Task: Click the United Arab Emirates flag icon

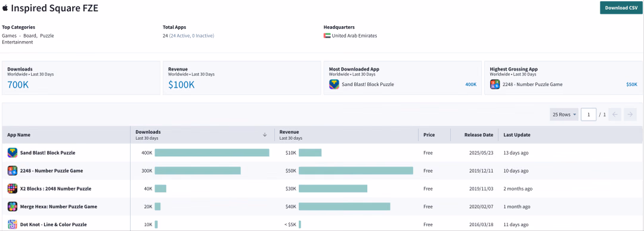Action: (x=327, y=36)
